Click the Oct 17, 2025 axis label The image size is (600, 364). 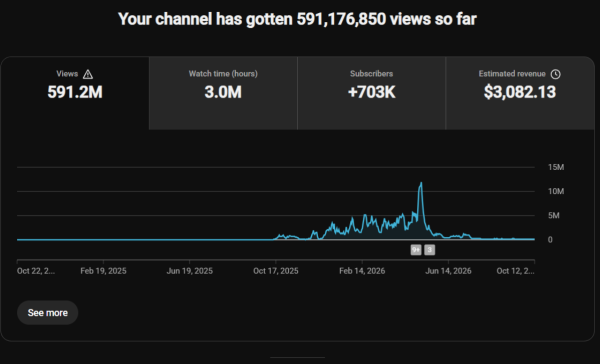[x=276, y=271]
